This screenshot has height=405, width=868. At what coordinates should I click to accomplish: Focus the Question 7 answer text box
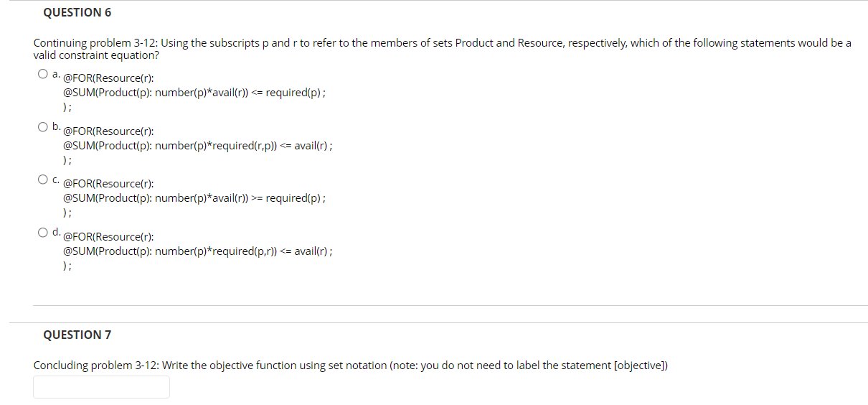pos(101,387)
